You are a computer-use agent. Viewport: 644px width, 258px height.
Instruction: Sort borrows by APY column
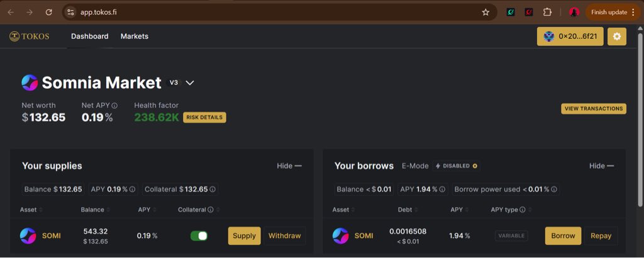[x=460, y=210]
